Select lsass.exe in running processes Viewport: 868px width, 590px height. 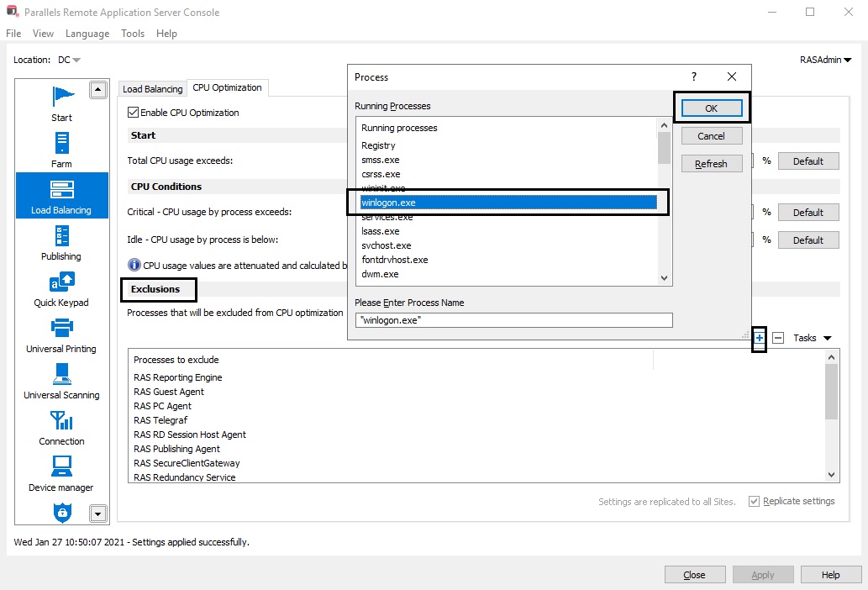pos(508,231)
